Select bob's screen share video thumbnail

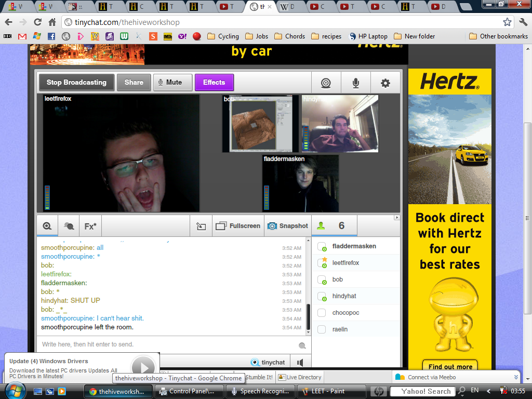click(x=260, y=124)
